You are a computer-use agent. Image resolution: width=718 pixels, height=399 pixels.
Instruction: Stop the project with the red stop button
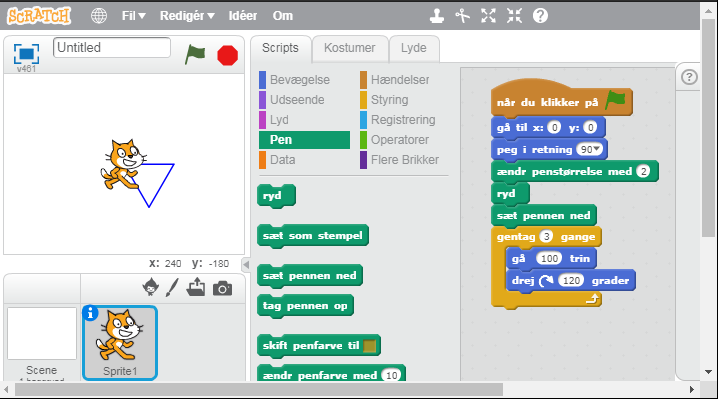click(228, 55)
